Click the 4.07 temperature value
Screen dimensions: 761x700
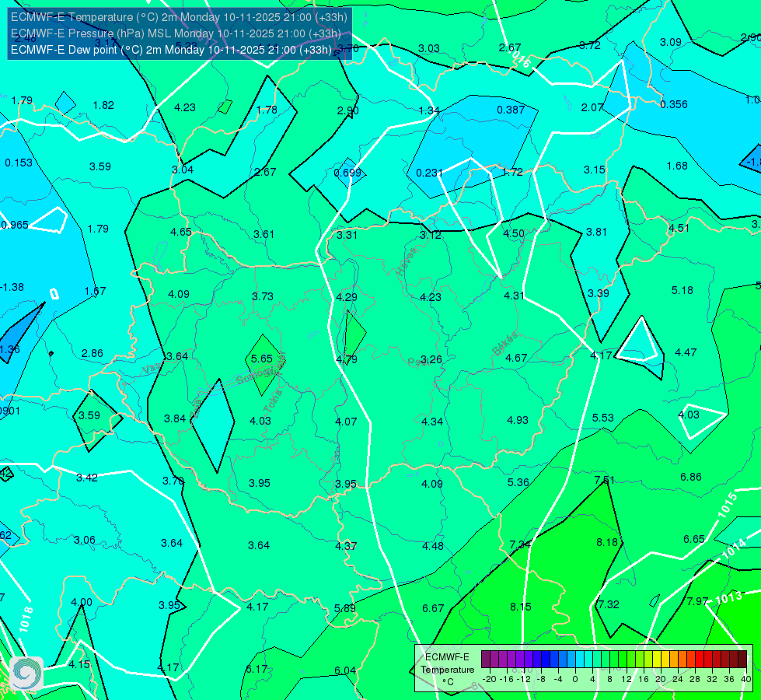point(346,422)
